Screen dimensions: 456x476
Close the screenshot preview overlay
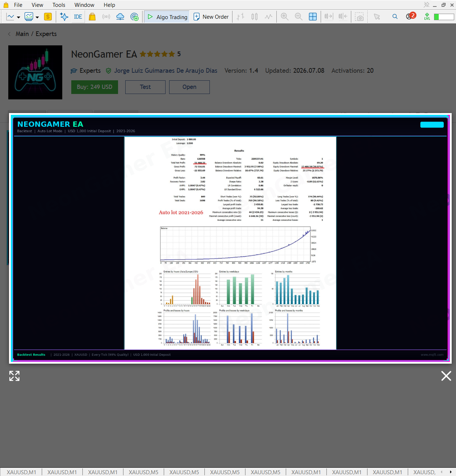point(446,376)
